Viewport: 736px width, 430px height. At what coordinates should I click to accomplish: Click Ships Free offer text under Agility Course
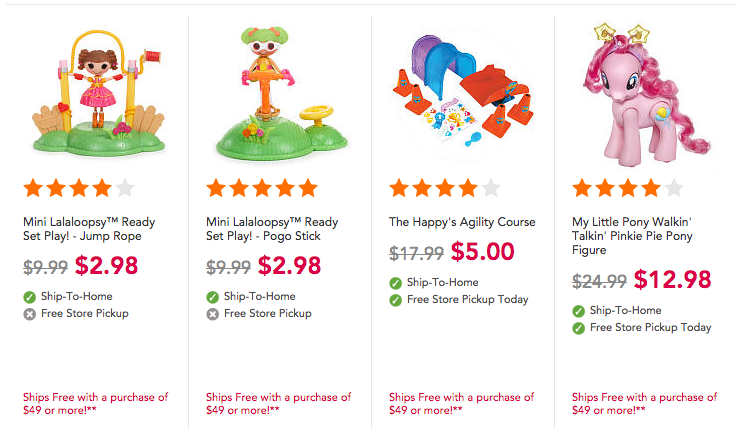point(461,404)
